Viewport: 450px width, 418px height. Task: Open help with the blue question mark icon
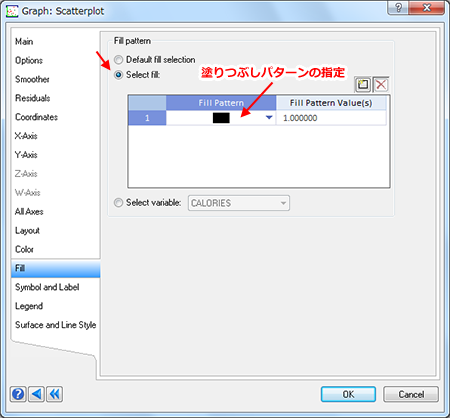click(x=18, y=394)
